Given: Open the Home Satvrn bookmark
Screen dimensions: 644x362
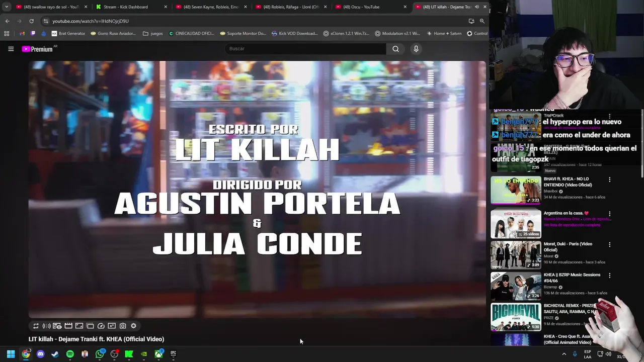Looking at the screenshot, I should point(444,34).
